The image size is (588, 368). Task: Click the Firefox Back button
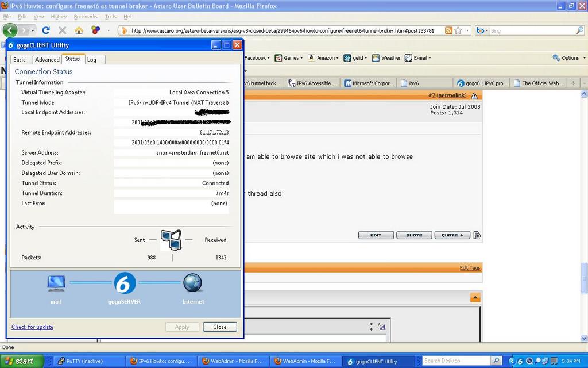10,30
